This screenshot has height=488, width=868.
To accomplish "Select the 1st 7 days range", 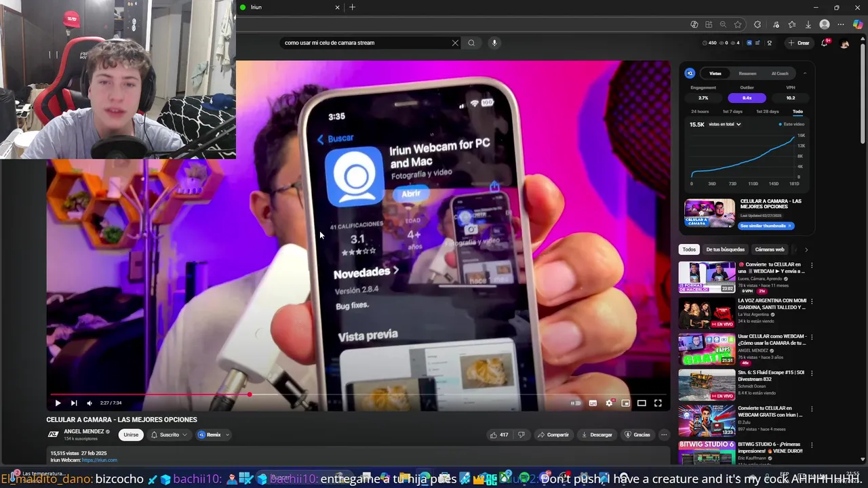I will pyautogui.click(x=732, y=111).
